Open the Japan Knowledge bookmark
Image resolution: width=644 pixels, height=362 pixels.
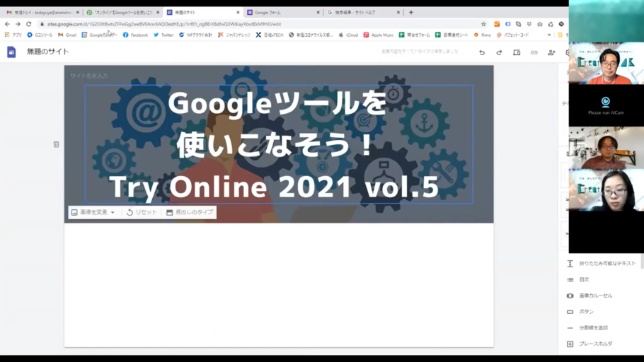click(234, 35)
